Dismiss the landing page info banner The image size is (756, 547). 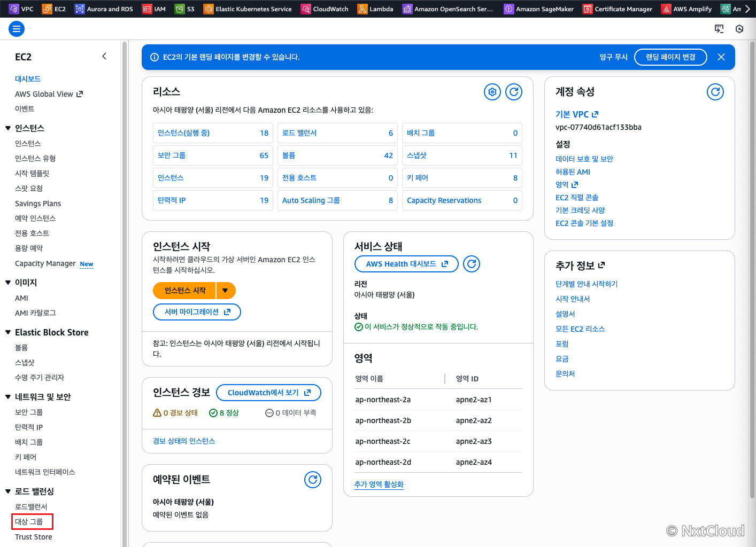pos(721,57)
